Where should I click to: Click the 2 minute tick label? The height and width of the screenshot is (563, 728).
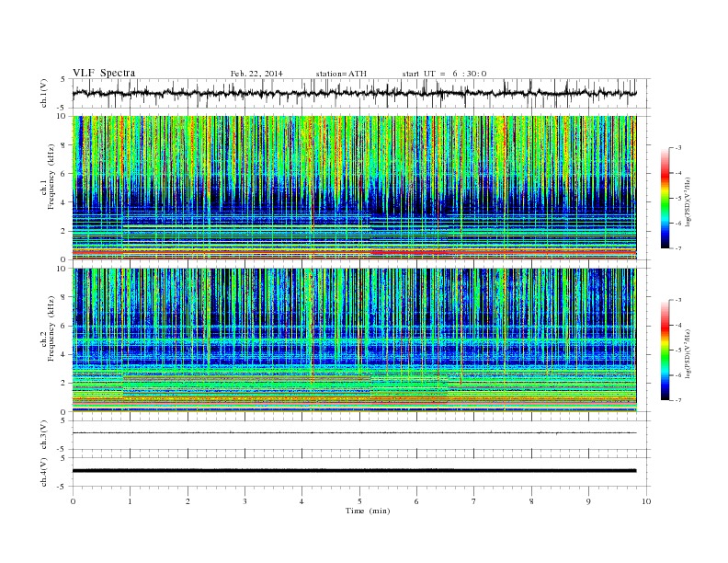coord(188,501)
